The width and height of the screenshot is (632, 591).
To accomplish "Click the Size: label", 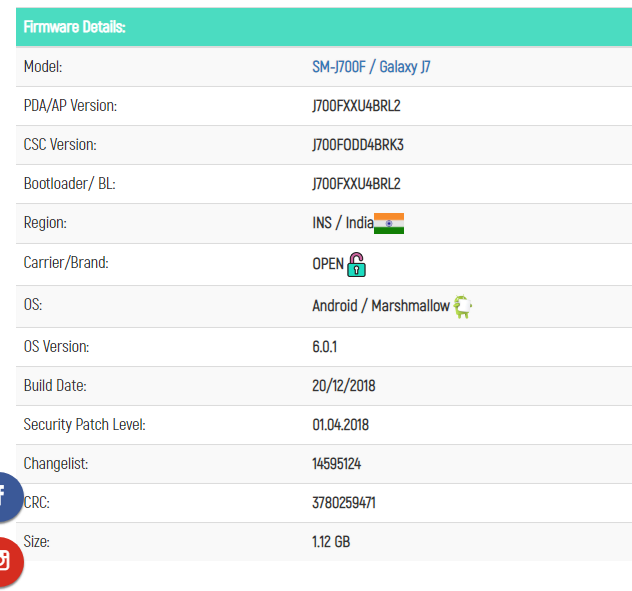I will click(x=37, y=542).
